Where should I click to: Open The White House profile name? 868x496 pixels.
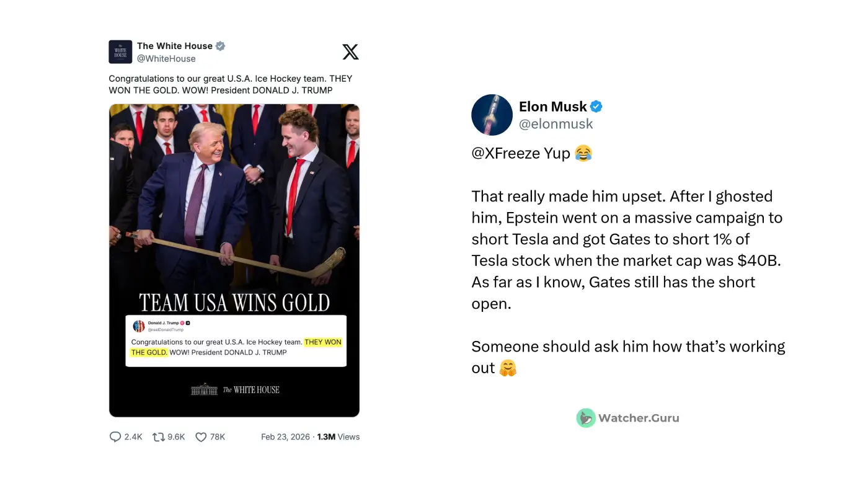click(x=174, y=46)
